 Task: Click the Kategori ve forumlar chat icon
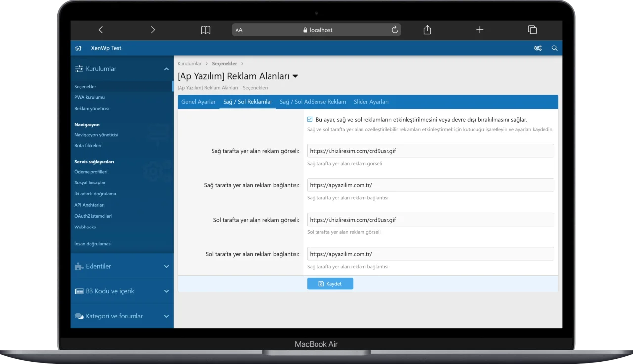79,316
